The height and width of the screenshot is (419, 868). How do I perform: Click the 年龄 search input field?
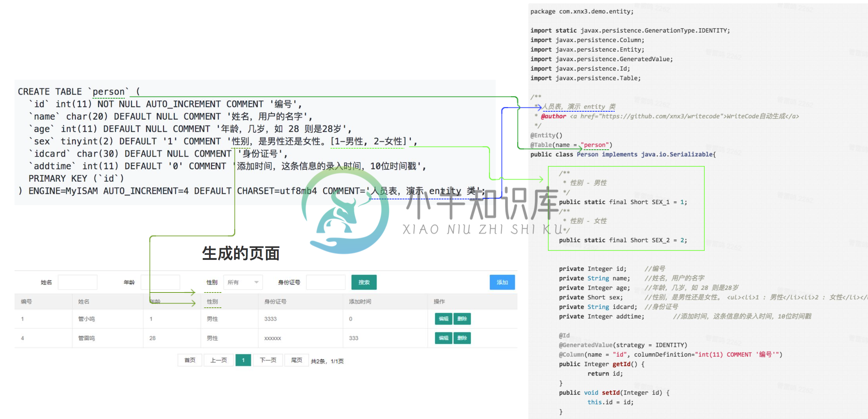click(160, 282)
